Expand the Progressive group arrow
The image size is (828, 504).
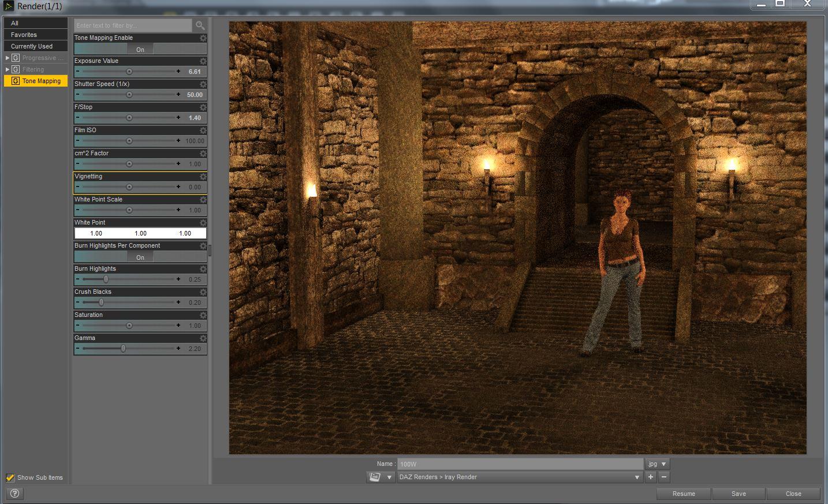coord(8,58)
